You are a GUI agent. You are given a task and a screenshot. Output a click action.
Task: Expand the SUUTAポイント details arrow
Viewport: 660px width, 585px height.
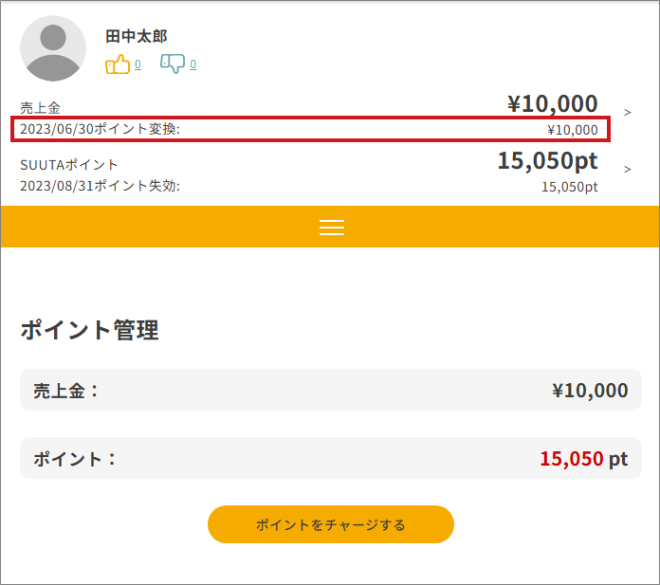pos(628,169)
